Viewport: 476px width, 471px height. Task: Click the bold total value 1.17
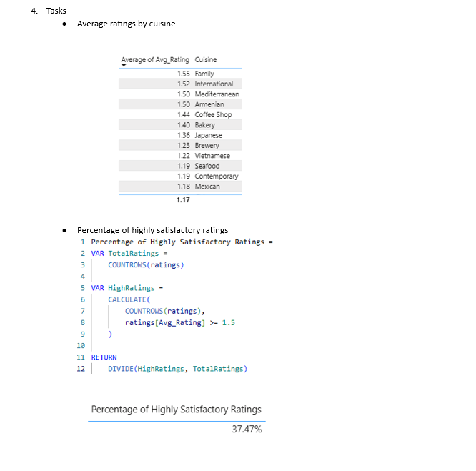pyautogui.click(x=183, y=200)
